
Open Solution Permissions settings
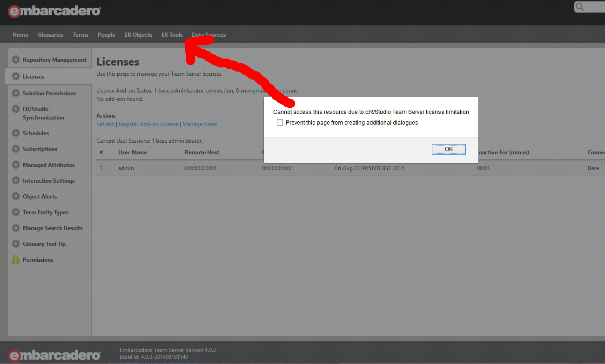(x=49, y=93)
